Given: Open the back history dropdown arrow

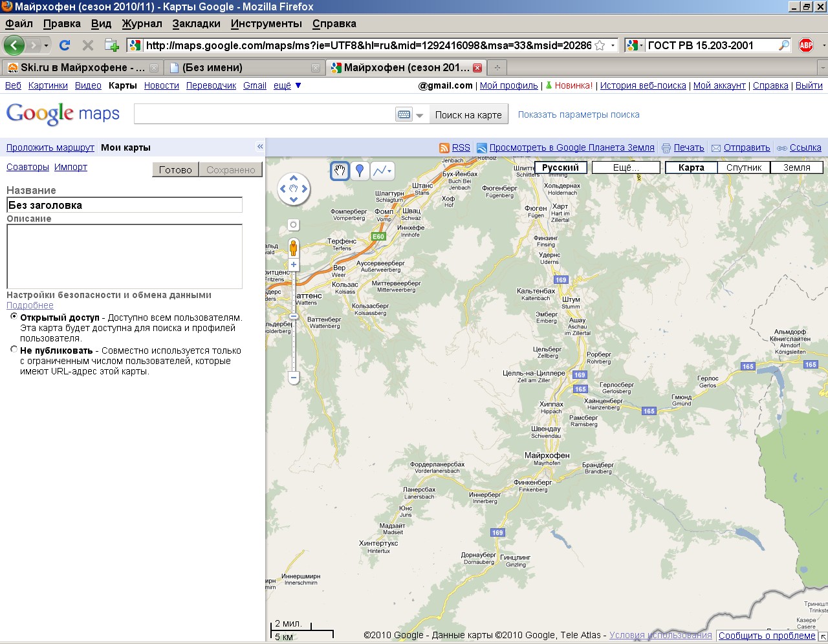Looking at the screenshot, I should (46, 45).
